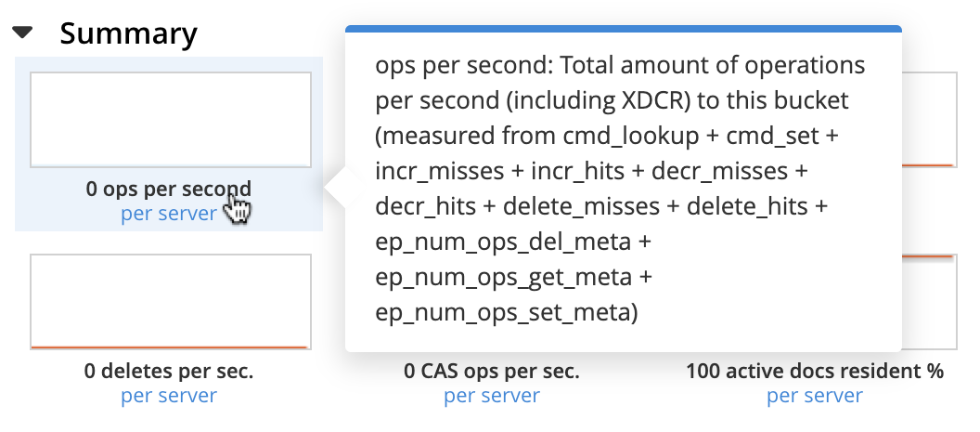Click the orange line in the deletes graph

coord(170,347)
